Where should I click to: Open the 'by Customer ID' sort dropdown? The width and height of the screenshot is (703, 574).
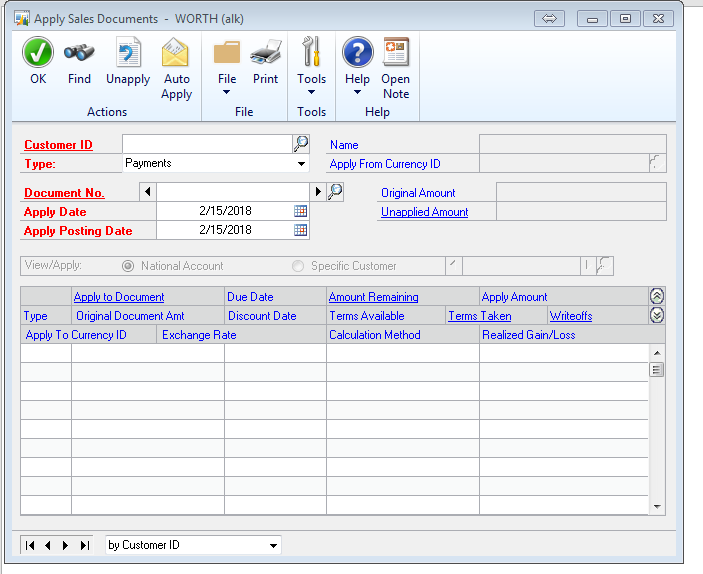(x=273, y=546)
